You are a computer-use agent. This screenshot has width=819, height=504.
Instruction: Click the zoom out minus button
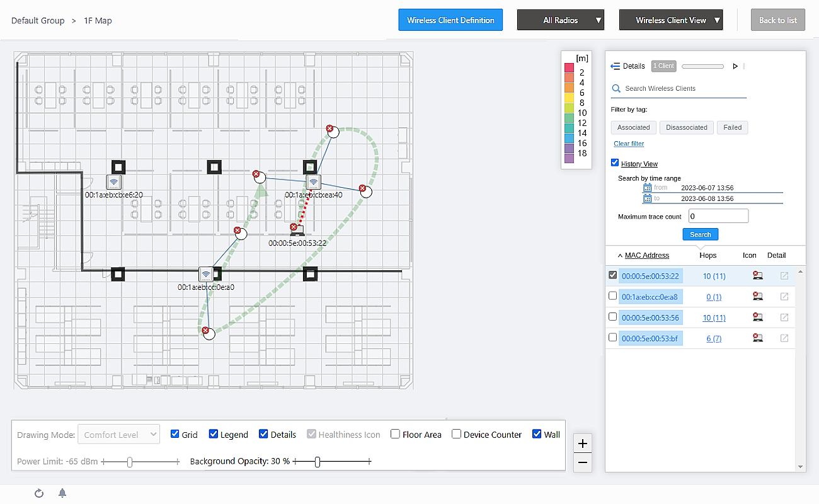[x=583, y=462]
